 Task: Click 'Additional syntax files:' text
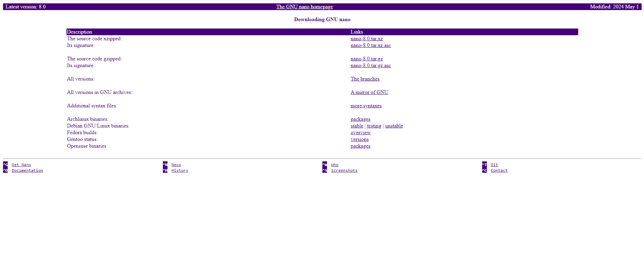coord(92,106)
